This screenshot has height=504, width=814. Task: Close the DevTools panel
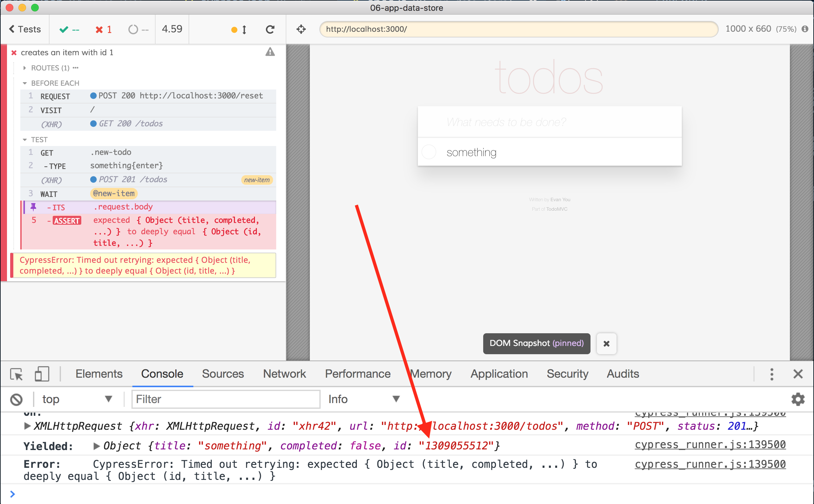798,374
